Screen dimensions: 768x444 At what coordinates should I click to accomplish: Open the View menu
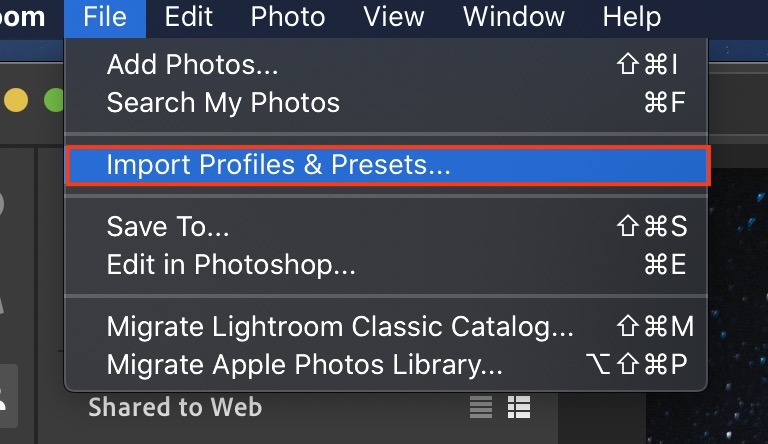pyautogui.click(x=393, y=17)
